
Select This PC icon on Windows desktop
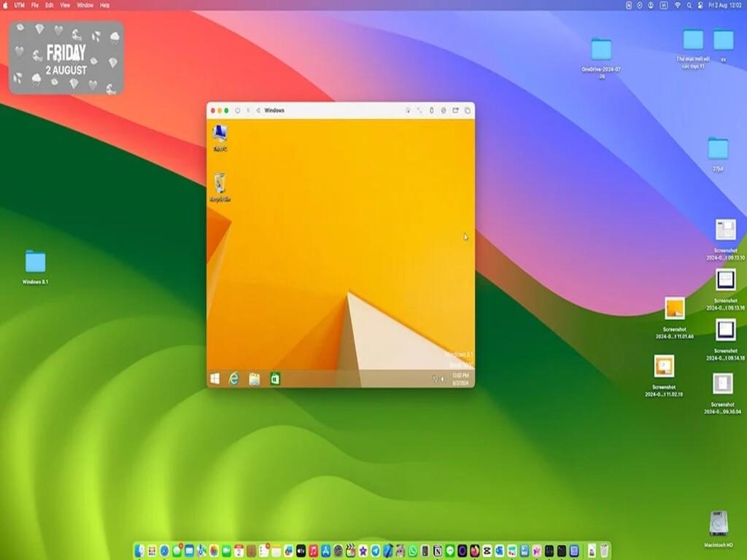[x=220, y=134]
